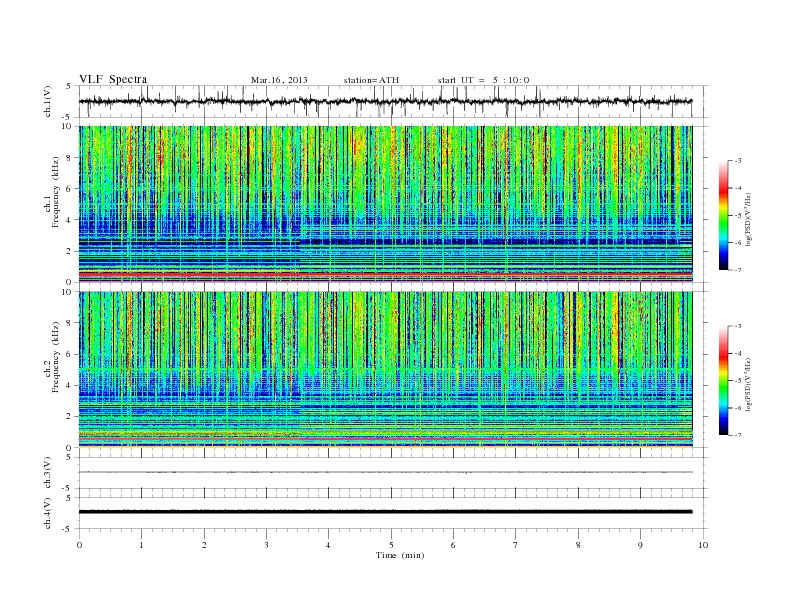Click the "-7" tick on ch.2 colorbar
This screenshot has width=792, height=612.
[x=737, y=435]
